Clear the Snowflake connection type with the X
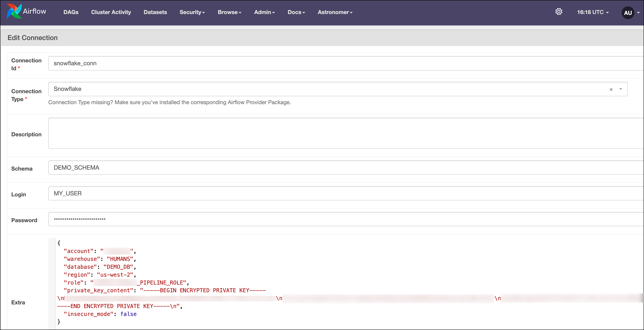The height and width of the screenshot is (330, 644). click(611, 89)
